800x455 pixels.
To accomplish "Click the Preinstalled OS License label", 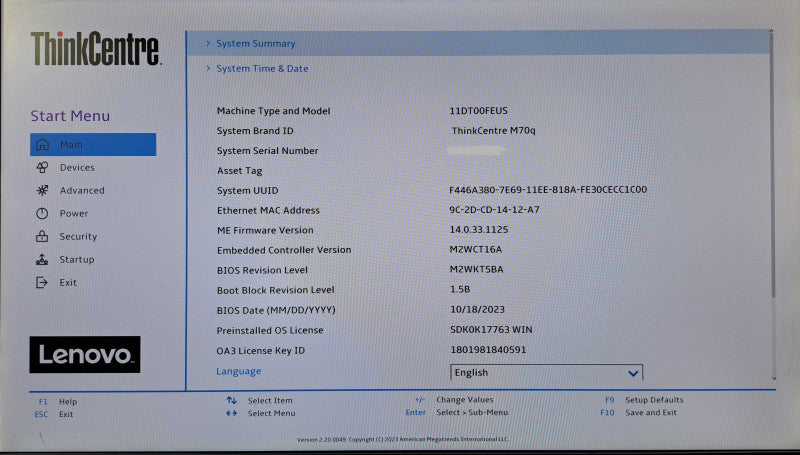I will point(270,331).
